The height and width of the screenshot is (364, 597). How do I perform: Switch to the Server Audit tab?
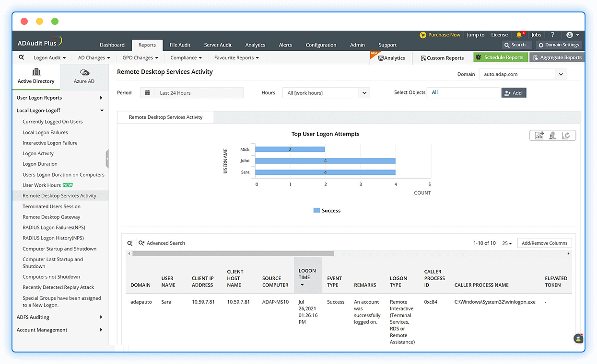click(218, 45)
